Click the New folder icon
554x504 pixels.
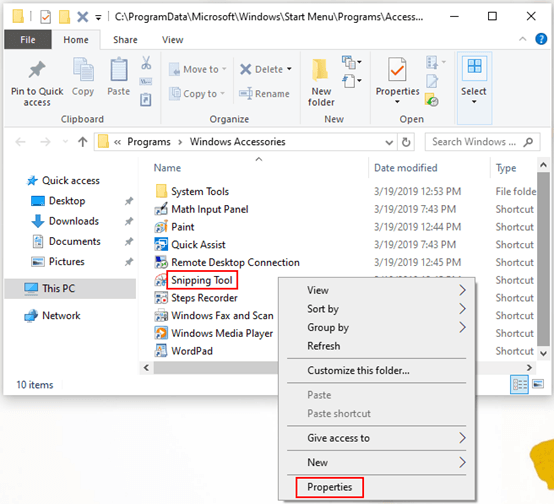[x=320, y=69]
